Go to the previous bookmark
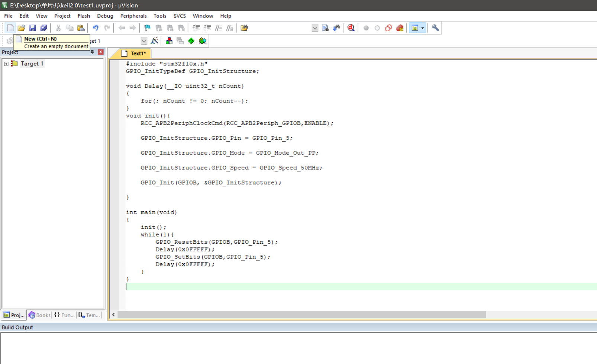The height and width of the screenshot is (364, 597). [159, 28]
